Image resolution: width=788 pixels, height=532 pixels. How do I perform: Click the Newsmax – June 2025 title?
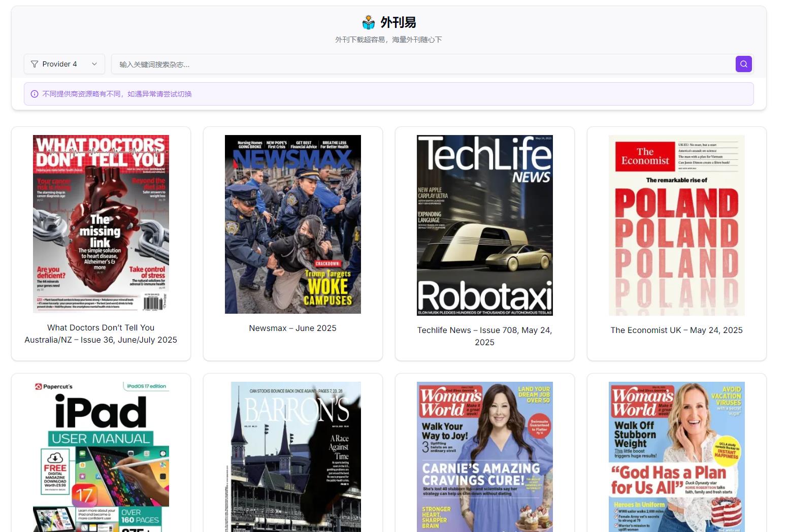(292, 328)
